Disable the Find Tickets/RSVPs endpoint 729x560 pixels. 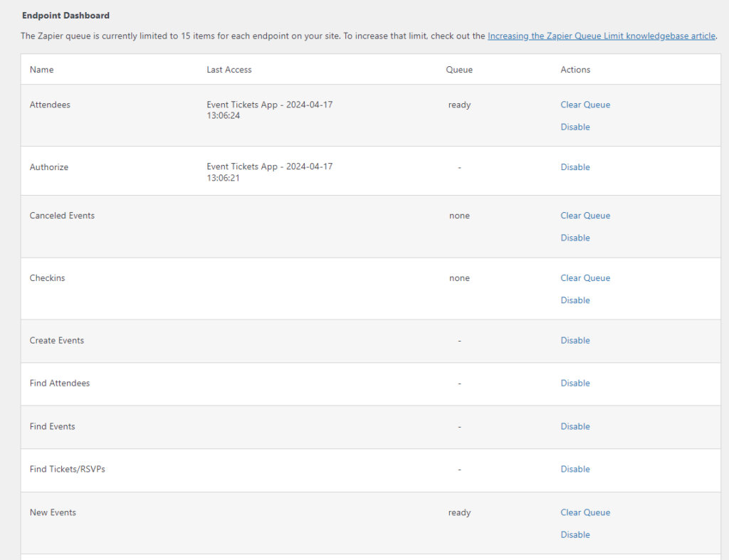(x=575, y=469)
